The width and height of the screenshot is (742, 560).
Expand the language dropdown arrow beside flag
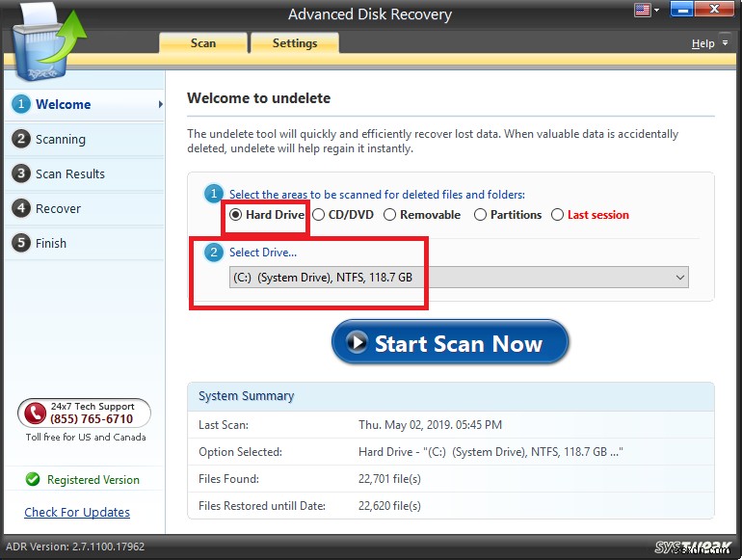[x=657, y=10]
